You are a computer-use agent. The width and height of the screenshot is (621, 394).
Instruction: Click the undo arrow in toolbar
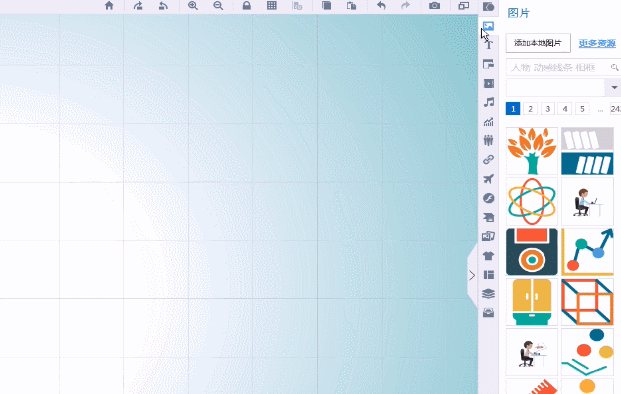[x=381, y=6]
